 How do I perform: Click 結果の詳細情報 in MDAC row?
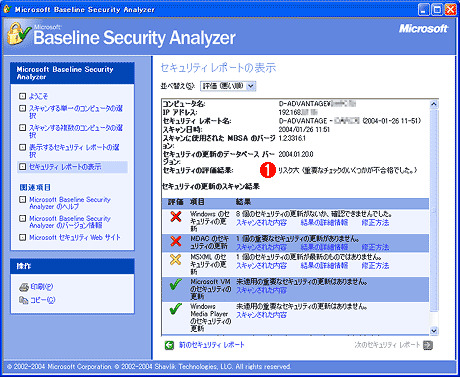[324, 247]
